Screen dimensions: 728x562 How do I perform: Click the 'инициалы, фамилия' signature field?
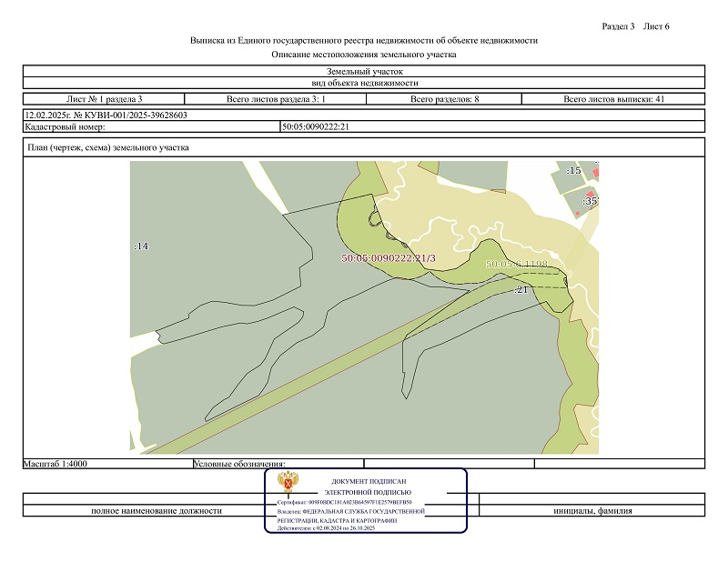(x=592, y=510)
